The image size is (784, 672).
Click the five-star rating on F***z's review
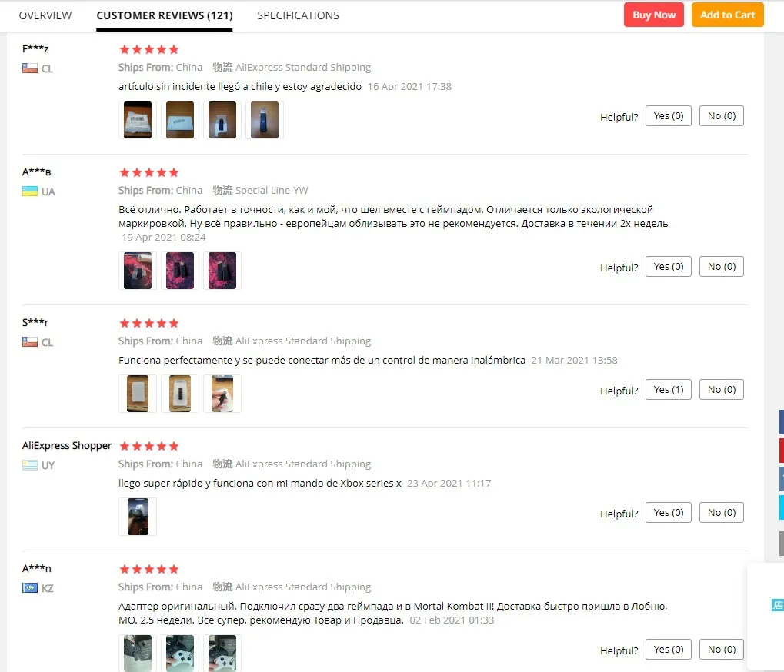pos(149,49)
